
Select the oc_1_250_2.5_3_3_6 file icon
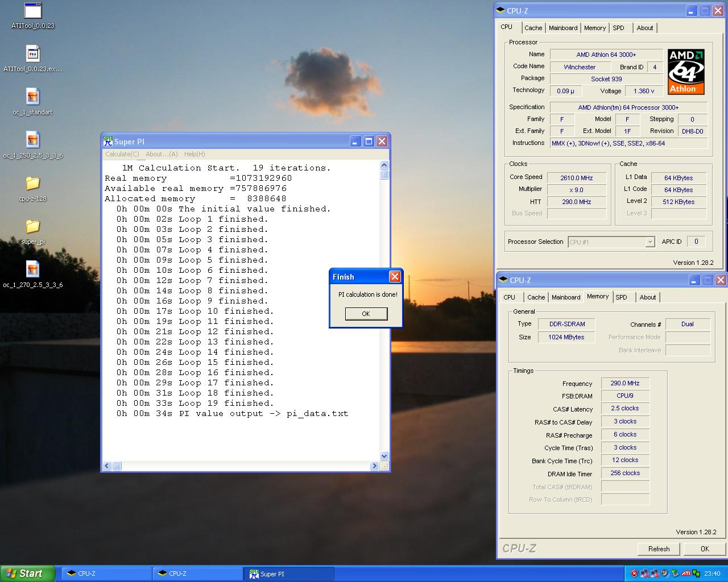(33, 140)
